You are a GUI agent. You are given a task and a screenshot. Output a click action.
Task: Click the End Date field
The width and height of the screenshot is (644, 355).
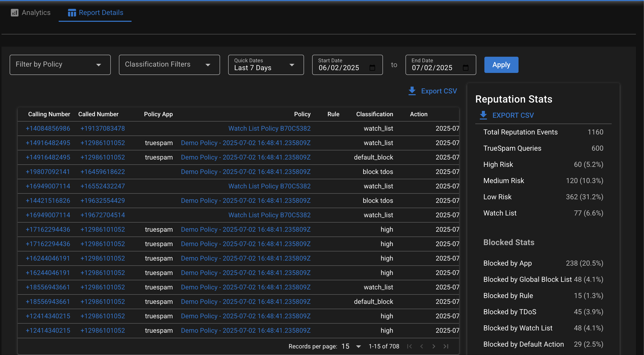pos(441,65)
